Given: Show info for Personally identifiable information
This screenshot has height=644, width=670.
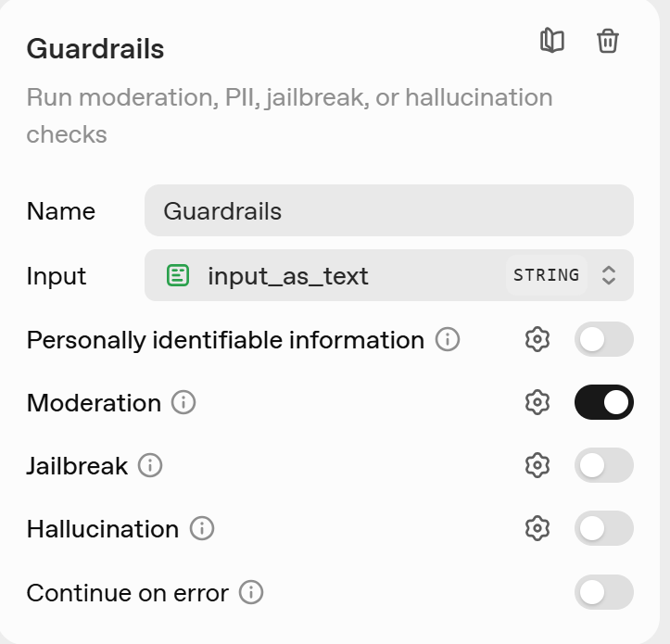Looking at the screenshot, I should 448,340.
